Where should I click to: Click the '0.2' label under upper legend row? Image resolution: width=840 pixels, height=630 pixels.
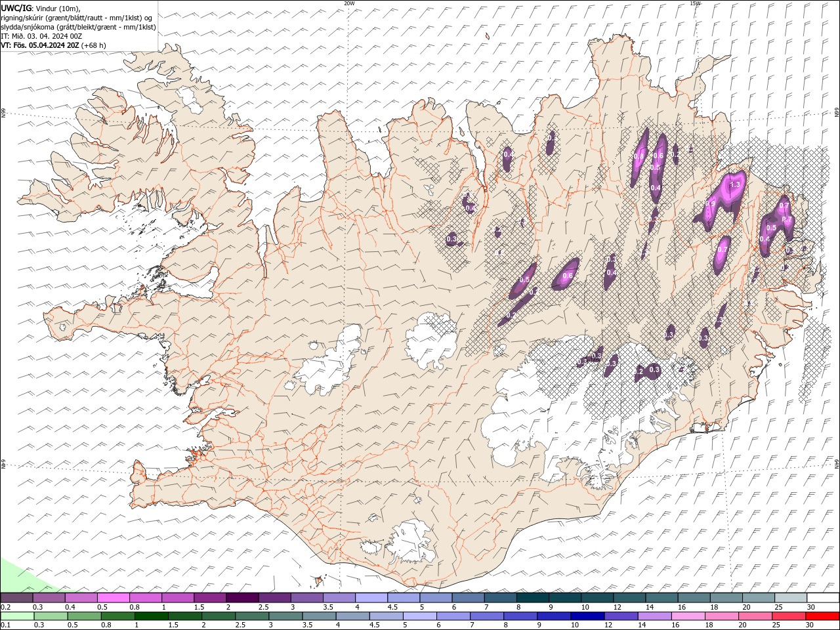pos(5,607)
